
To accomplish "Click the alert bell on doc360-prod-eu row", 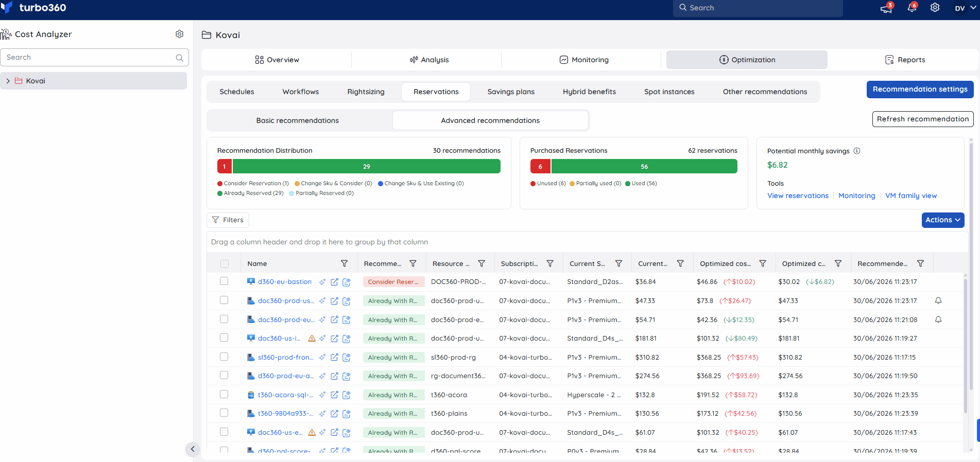I will point(938,319).
